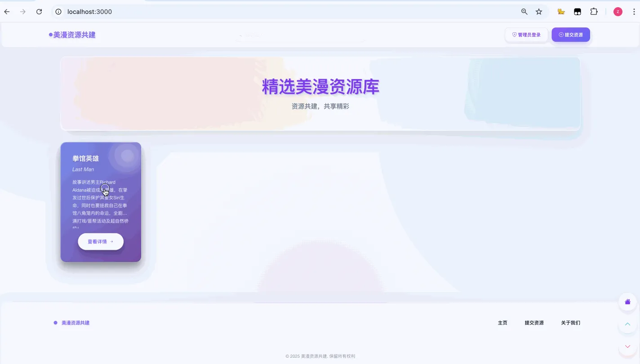The height and width of the screenshot is (364, 640).
Task: Open the black Tampermonkey extension icon
Action: click(x=578, y=12)
